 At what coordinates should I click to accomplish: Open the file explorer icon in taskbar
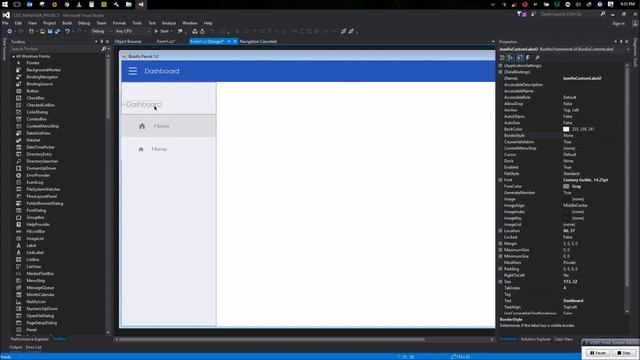coord(129,4)
